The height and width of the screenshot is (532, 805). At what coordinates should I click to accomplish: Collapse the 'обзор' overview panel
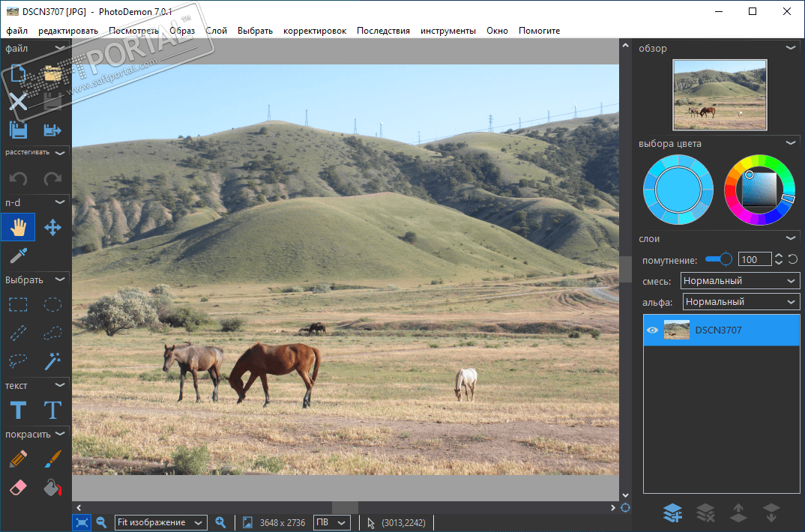pos(791,48)
